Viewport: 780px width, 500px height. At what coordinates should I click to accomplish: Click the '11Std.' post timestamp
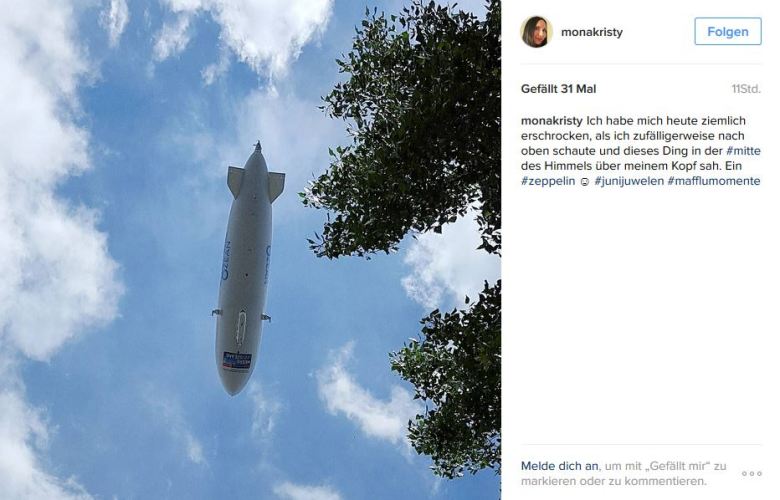(x=746, y=89)
